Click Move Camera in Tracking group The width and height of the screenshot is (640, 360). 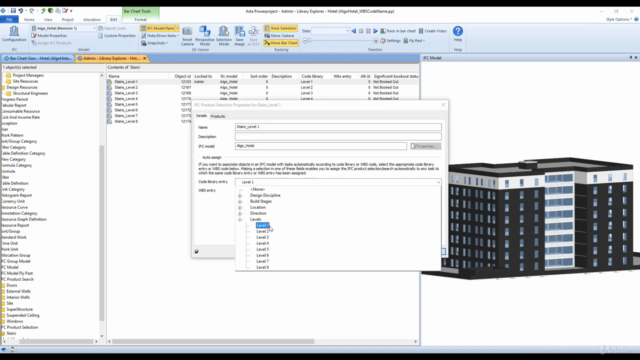[279, 36]
